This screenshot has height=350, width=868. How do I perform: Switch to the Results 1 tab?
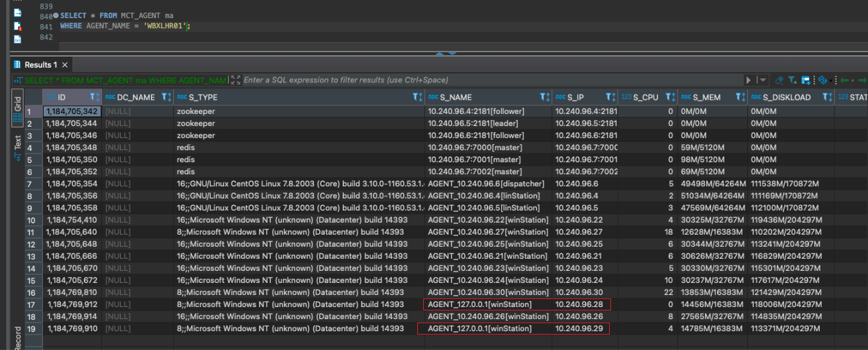[x=40, y=65]
